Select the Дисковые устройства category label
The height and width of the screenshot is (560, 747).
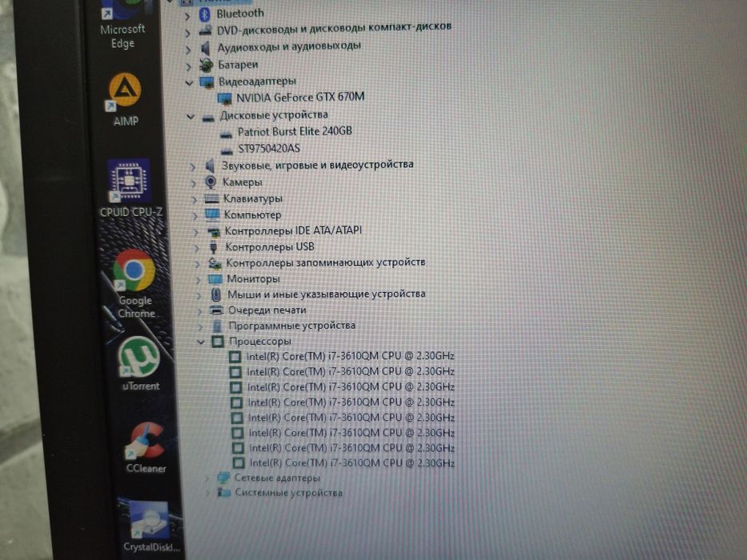click(x=274, y=115)
